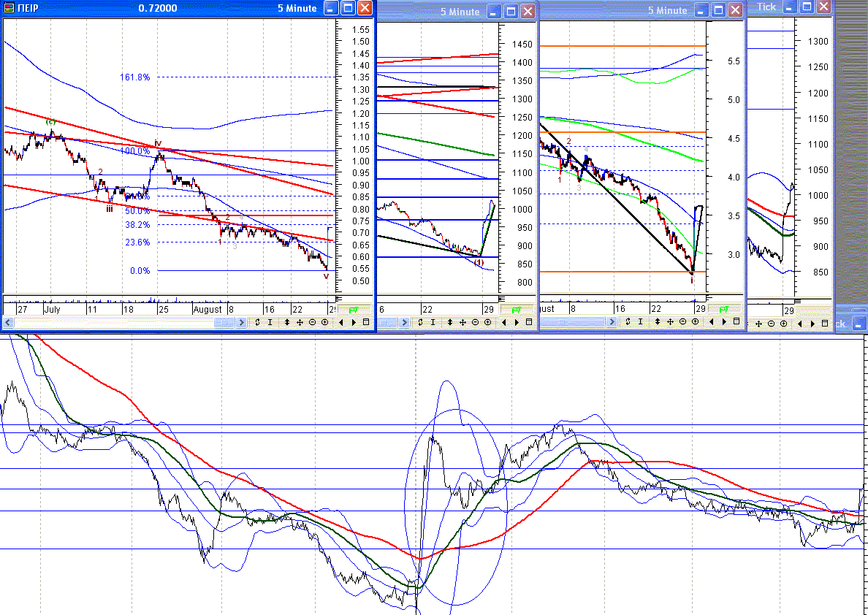Click the 'July' date label in ΠΕΙΡ chart axis

52,310
